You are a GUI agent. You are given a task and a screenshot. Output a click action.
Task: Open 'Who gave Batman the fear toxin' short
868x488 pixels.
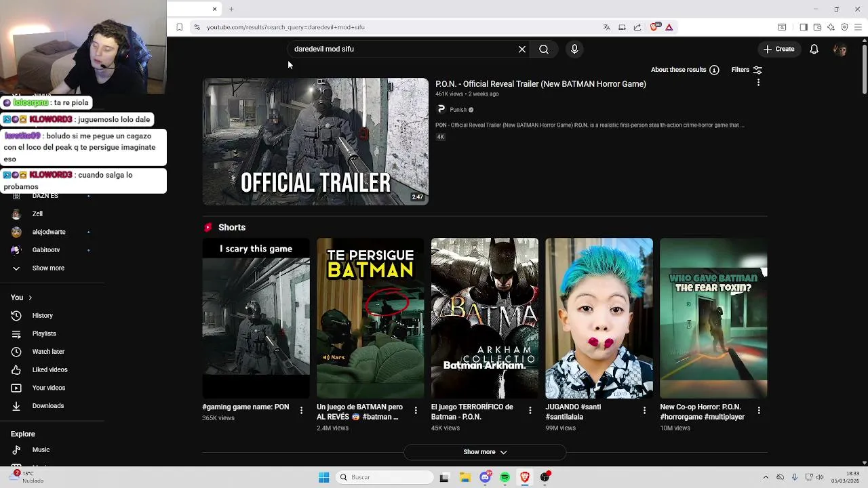click(713, 318)
